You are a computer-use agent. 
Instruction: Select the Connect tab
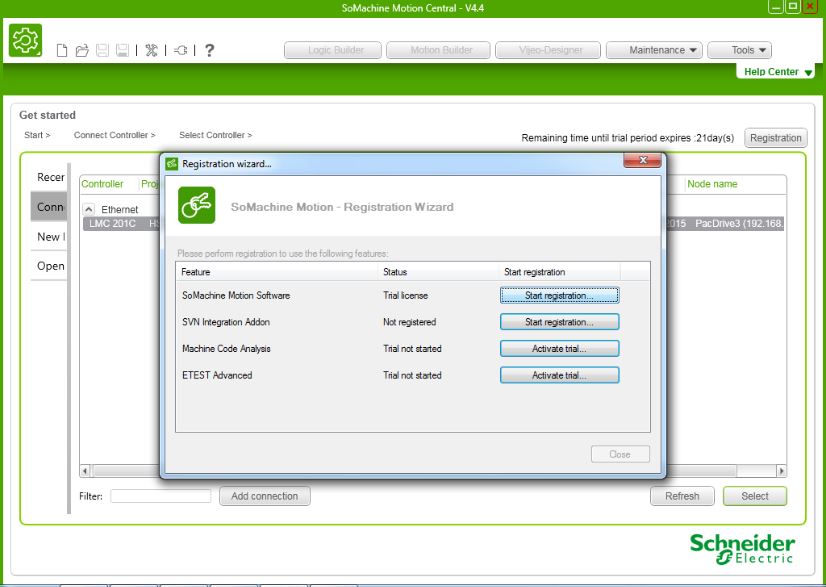(50, 207)
